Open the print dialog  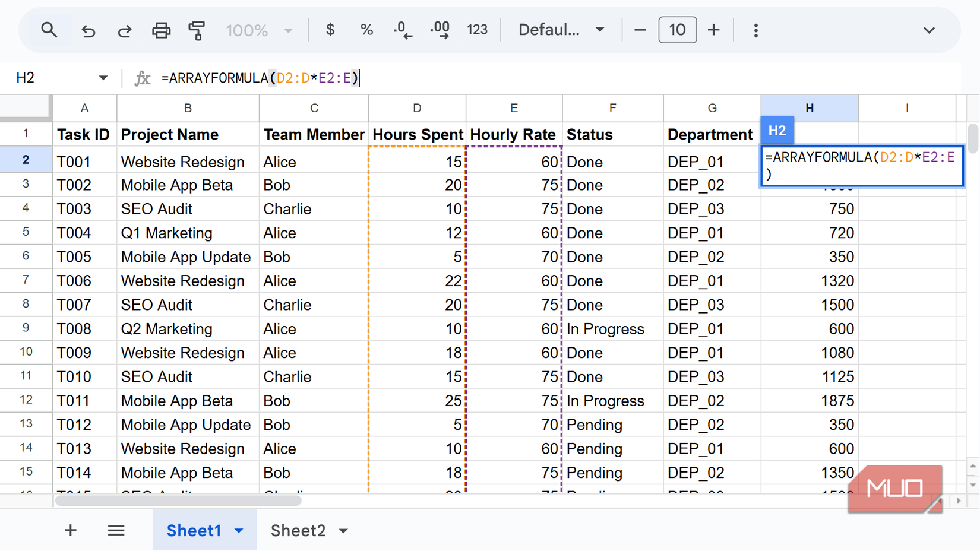pyautogui.click(x=161, y=30)
